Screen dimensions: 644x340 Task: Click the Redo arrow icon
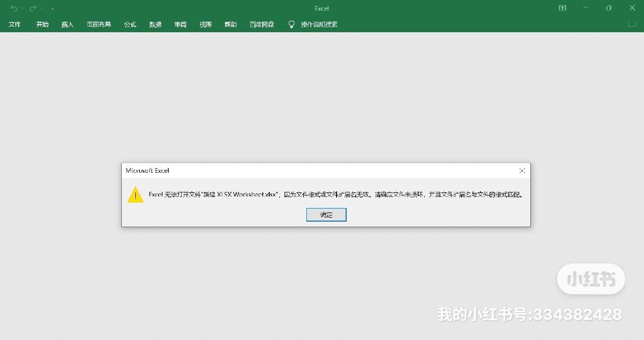tap(33, 9)
